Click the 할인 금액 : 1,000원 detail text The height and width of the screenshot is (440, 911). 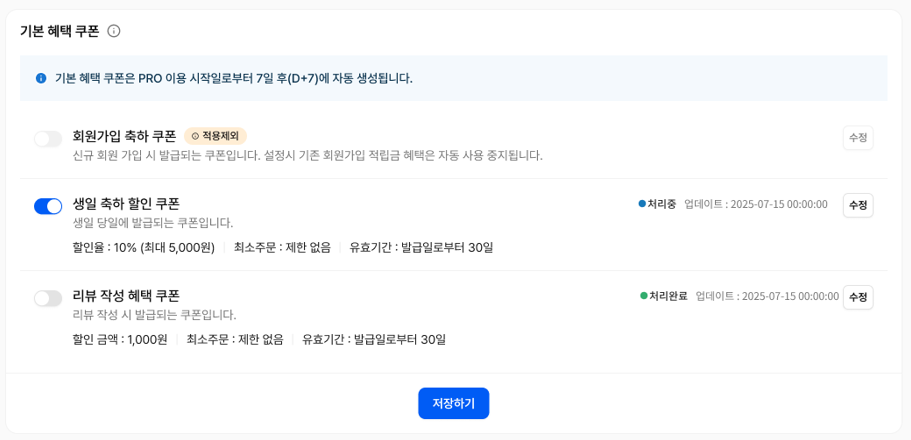[x=120, y=339]
